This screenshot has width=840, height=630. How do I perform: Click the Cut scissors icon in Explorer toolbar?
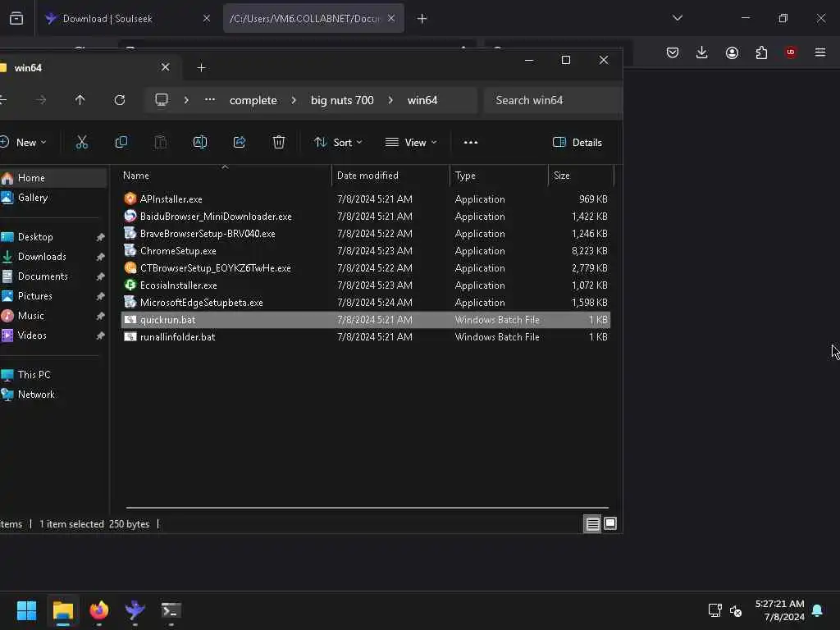tap(81, 143)
